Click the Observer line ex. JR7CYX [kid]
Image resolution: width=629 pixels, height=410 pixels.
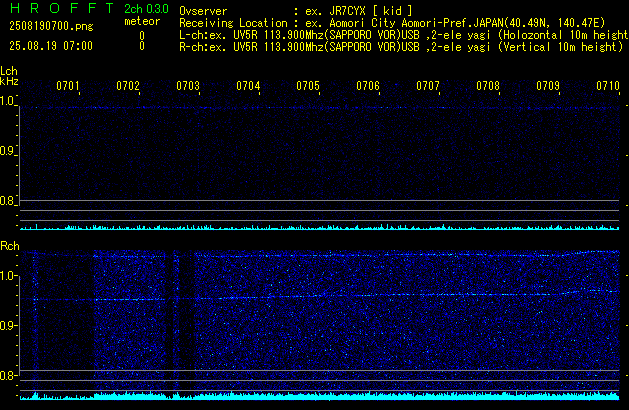pos(296,11)
